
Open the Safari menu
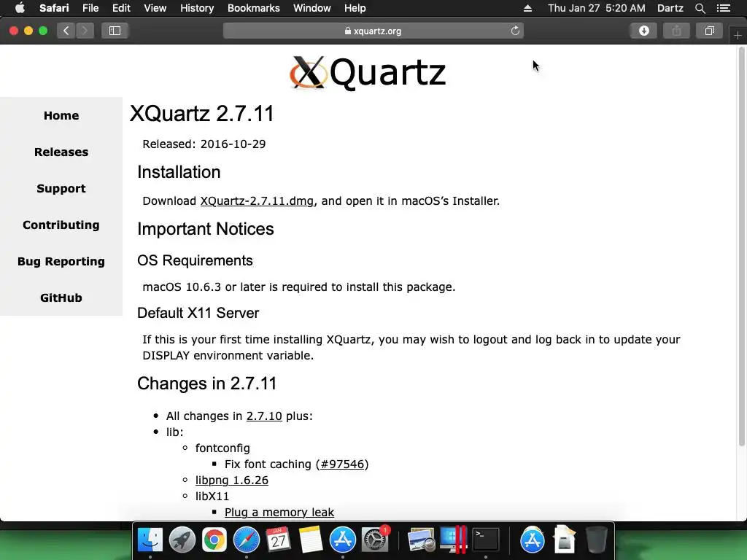(54, 8)
